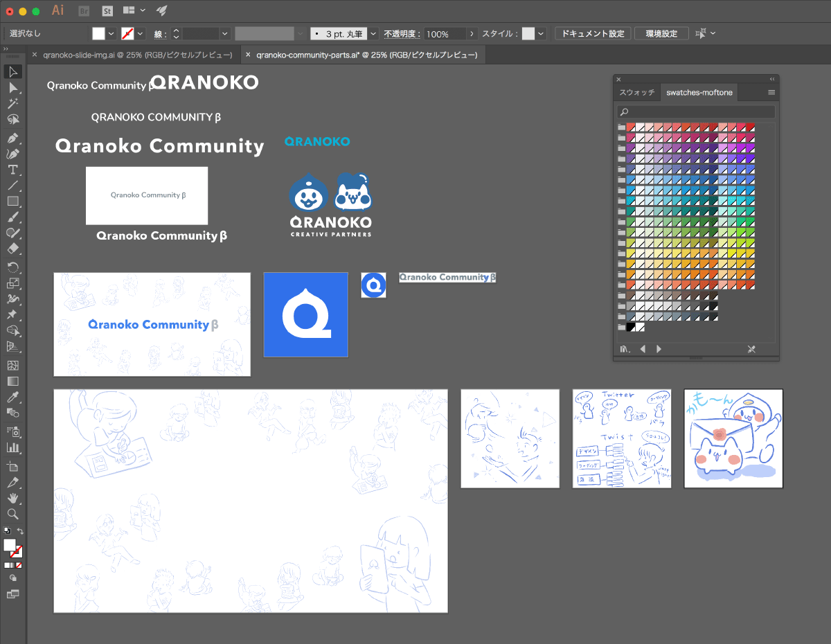Select the Lasso tool
The image size is (831, 644).
[x=12, y=119]
